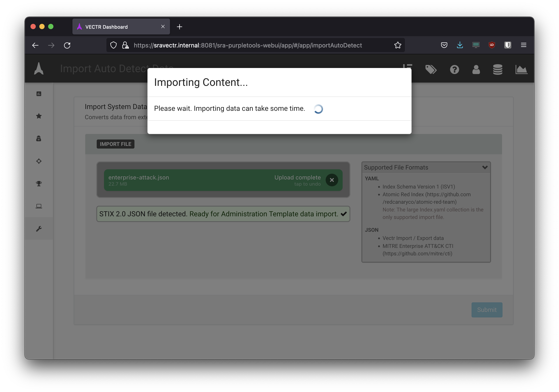
Task: Open the hooded-figure sidebar icon
Action: (x=39, y=139)
